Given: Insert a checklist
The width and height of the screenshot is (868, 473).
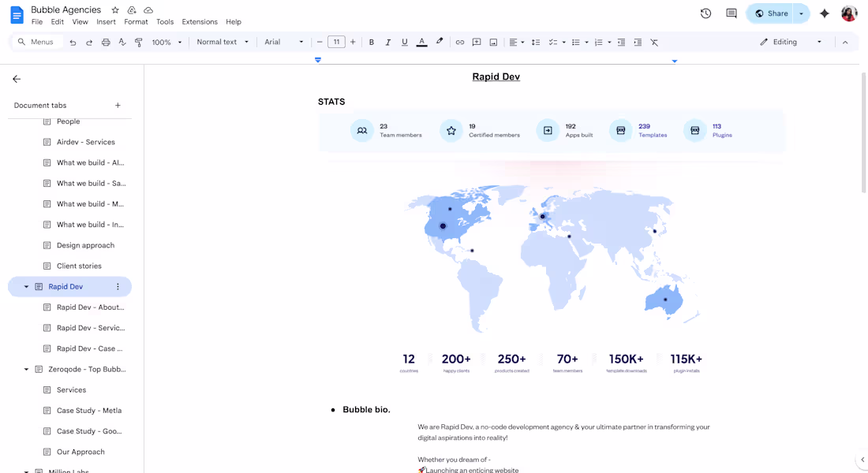Looking at the screenshot, I should (x=552, y=42).
